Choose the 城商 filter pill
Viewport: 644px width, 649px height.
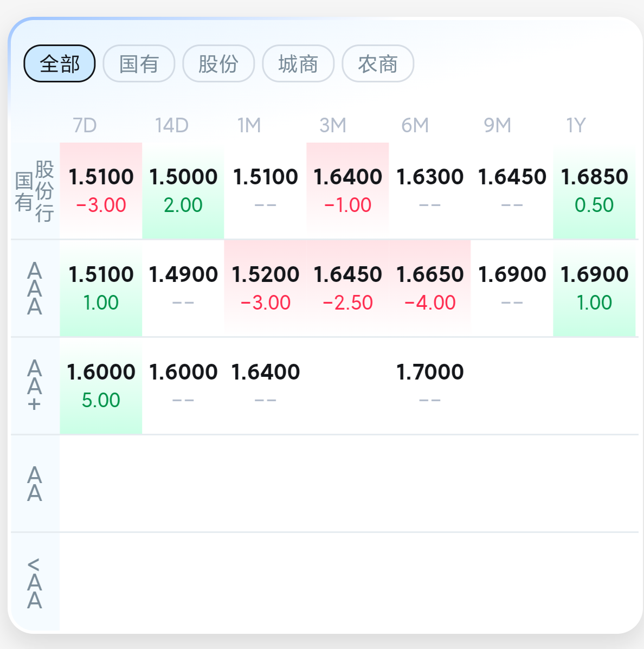[x=298, y=64]
